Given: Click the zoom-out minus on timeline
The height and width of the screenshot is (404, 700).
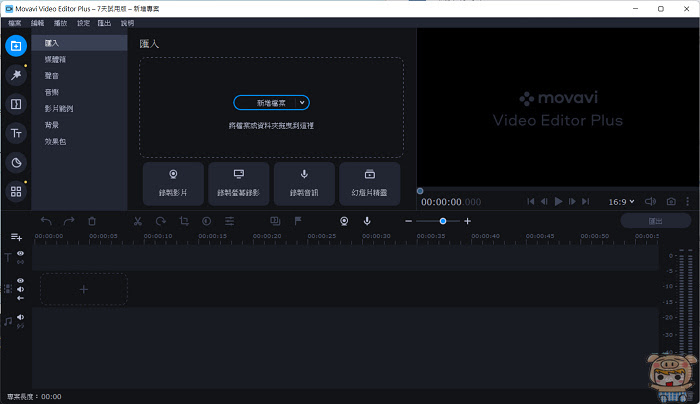Looking at the screenshot, I should pos(408,221).
